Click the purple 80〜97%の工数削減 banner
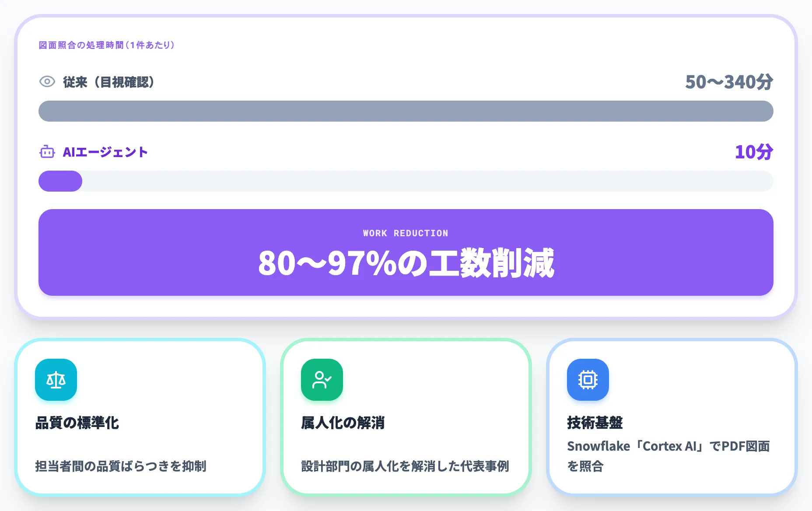The height and width of the screenshot is (511, 812). point(406,252)
